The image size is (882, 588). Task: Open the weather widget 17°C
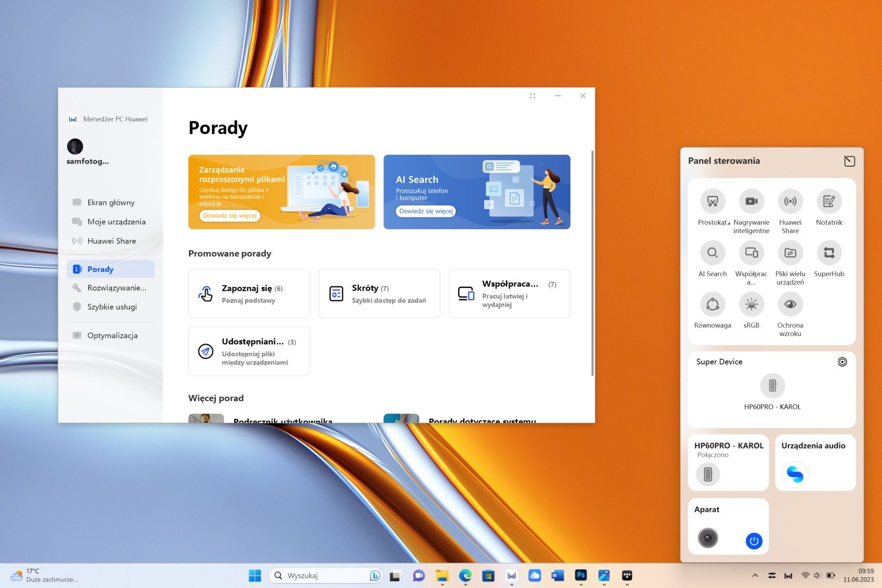pyautogui.click(x=45, y=575)
